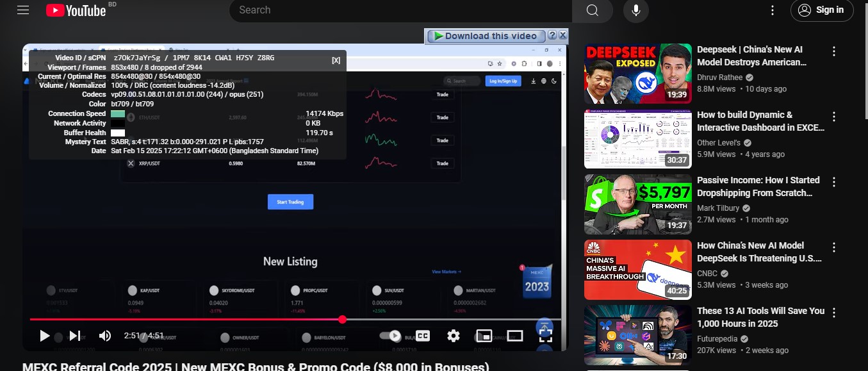
Task: Focus the YouTube Search field
Action: click(x=400, y=10)
